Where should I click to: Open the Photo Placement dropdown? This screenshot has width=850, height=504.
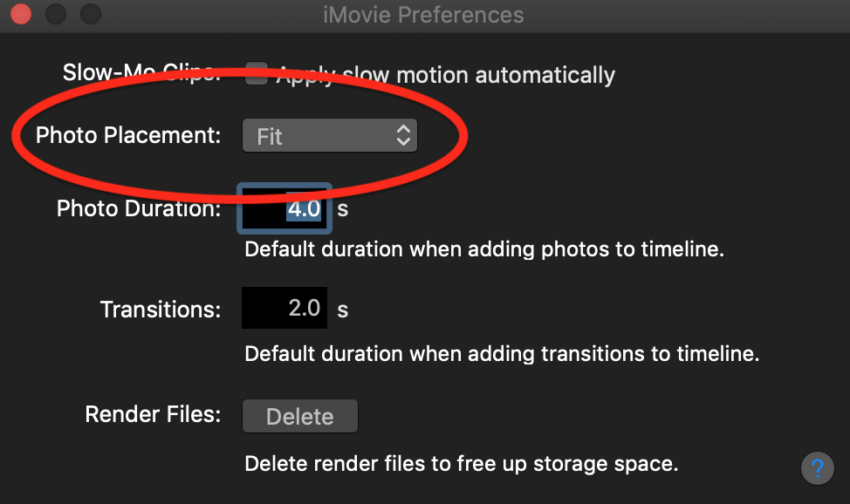(329, 136)
